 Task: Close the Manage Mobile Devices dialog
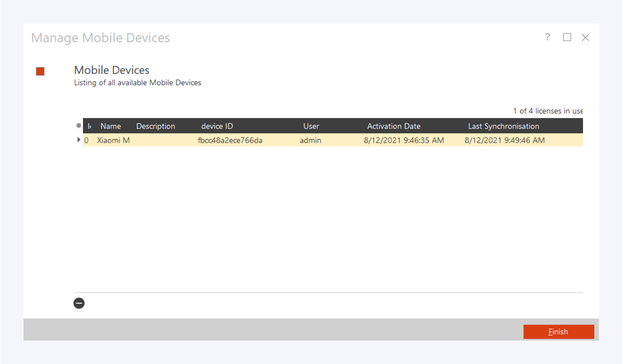click(x=585, y=37)
